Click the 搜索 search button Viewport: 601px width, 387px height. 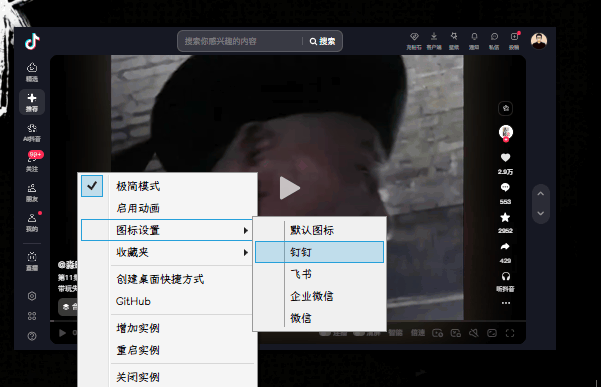(x=322, y=41)
